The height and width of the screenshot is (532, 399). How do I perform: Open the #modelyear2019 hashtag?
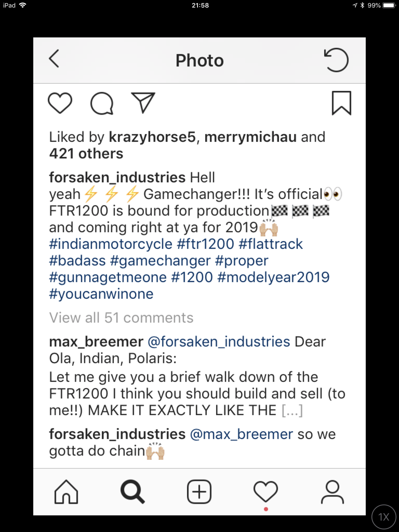click(273, 277)
